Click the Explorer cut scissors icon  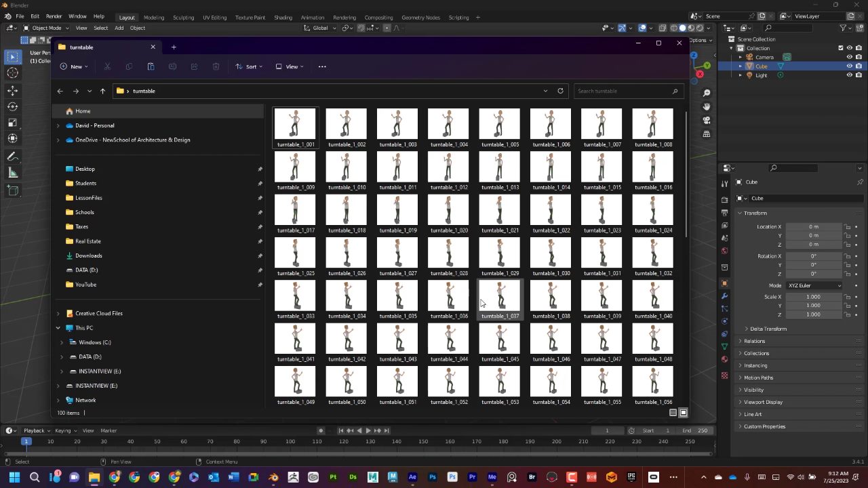click(107, 66)
